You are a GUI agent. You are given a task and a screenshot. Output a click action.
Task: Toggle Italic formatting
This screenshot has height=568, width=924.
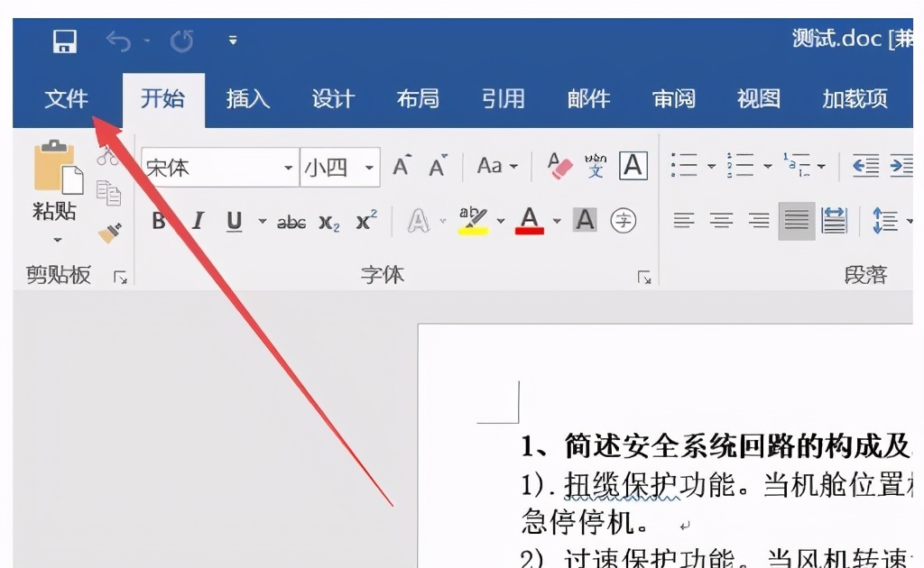click(x=198, y=219)
